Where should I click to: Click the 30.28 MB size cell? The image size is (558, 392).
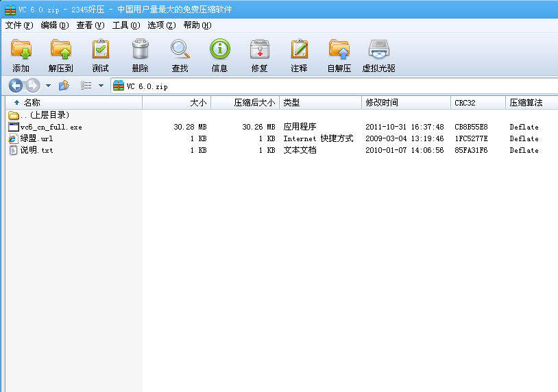click(x=190, y=127)
